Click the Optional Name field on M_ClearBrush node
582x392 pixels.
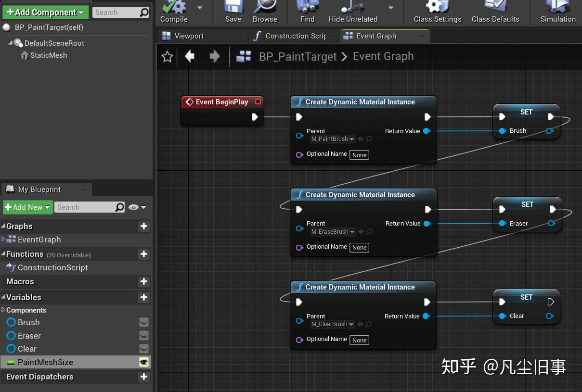coord(359,340)
